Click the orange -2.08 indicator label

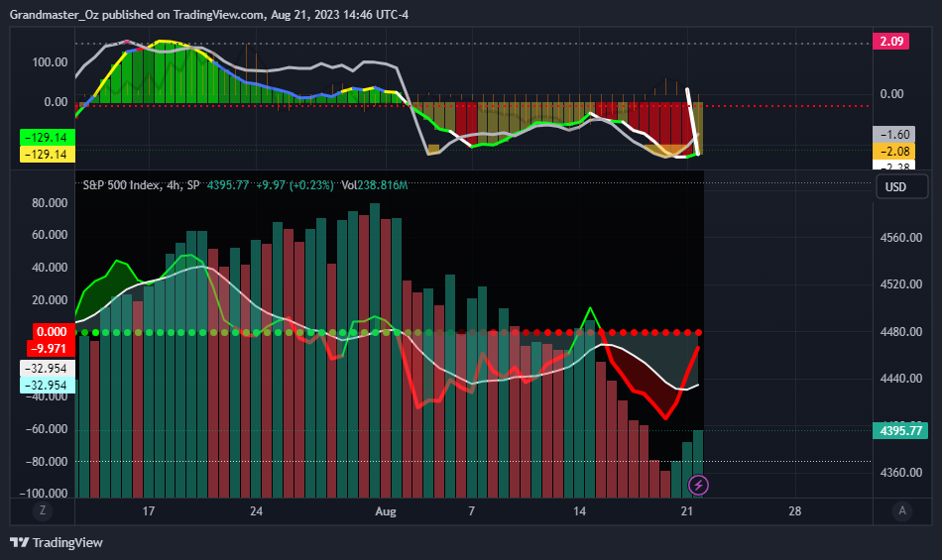(894, 152)
